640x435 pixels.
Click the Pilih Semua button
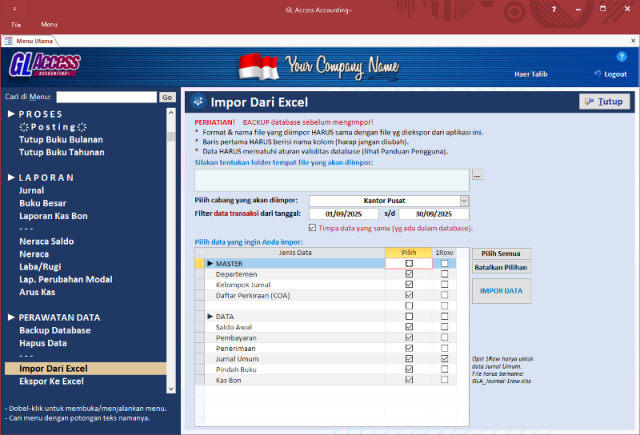click(x=500, y=254)
